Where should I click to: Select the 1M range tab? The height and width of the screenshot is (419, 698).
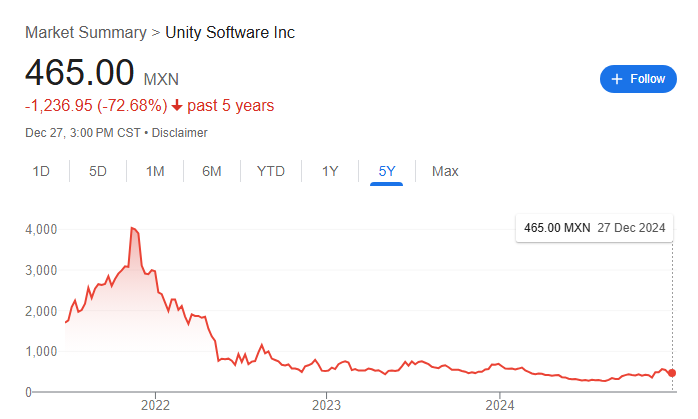pos(155,171)
